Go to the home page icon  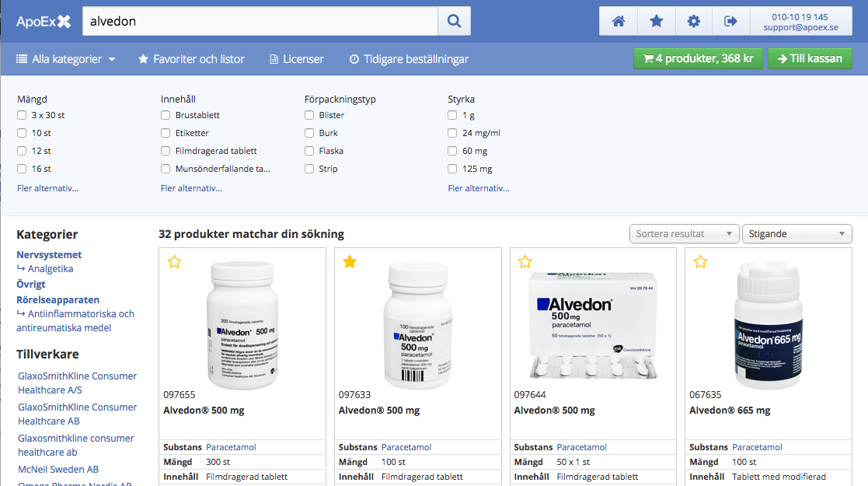[619, 21]
